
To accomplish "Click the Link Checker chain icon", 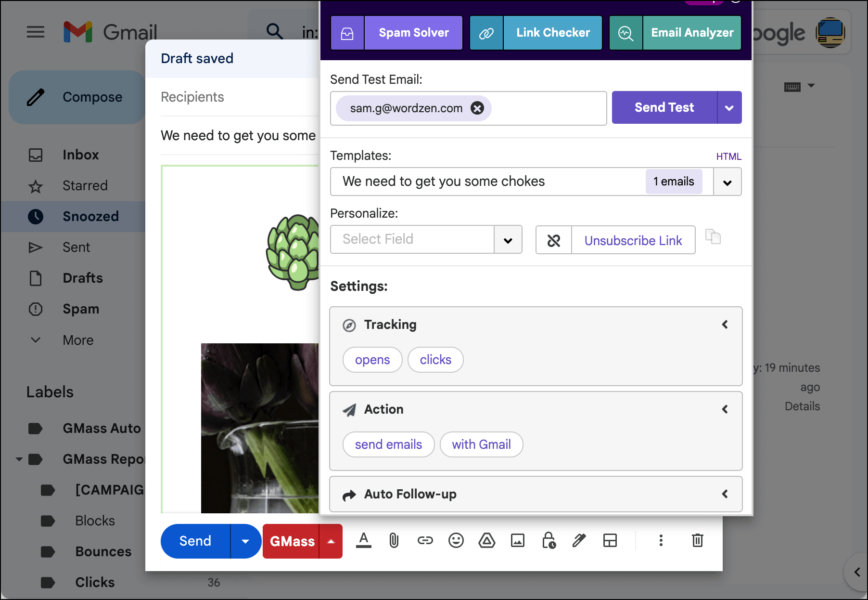I will tap(486, 33).
